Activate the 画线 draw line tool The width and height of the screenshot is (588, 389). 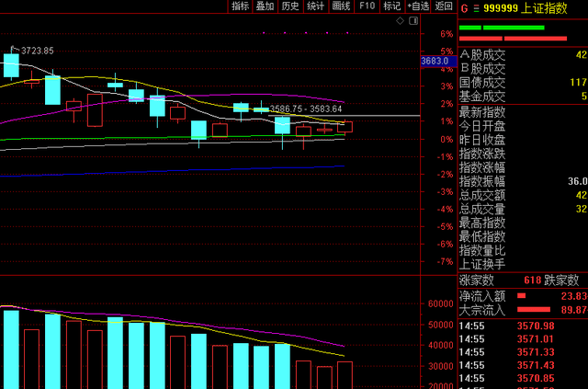(x=342, y=6)
